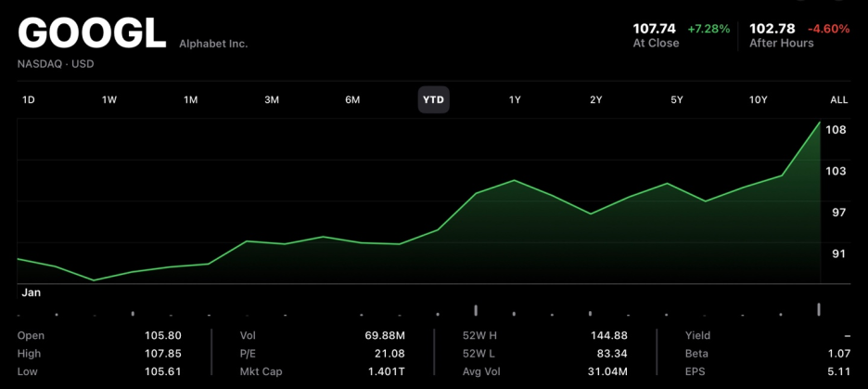Click the After Hours label

(x=782, y=44)
